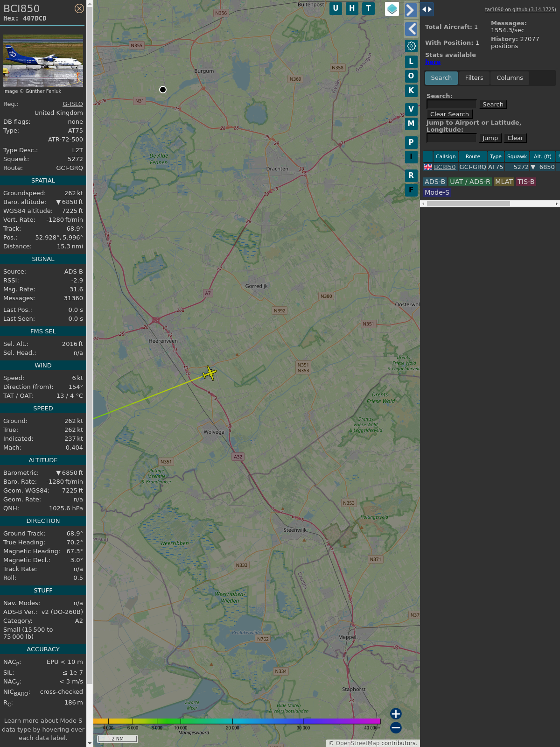Toggle the L map button
The height and width of the screenshot is (747, 560).
click(x=411, y=61)
